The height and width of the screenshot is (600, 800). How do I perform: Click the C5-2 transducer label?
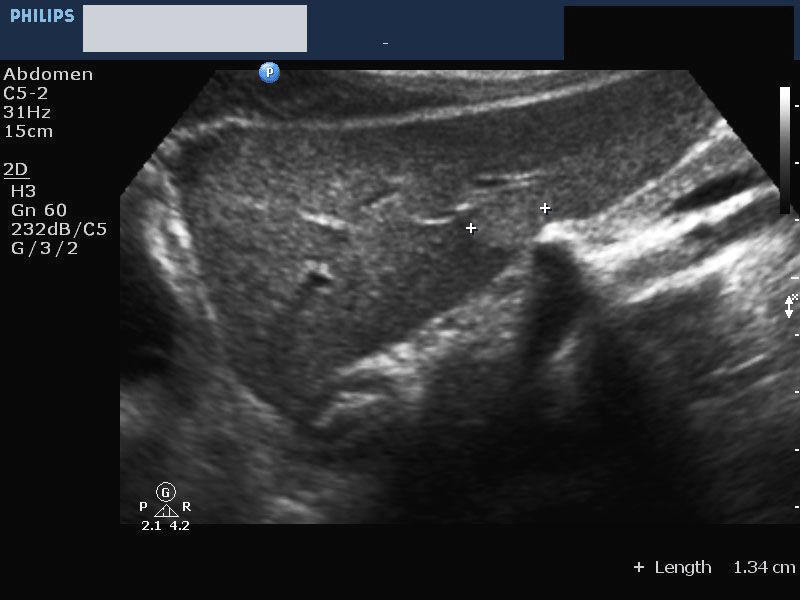pos(26,93)
